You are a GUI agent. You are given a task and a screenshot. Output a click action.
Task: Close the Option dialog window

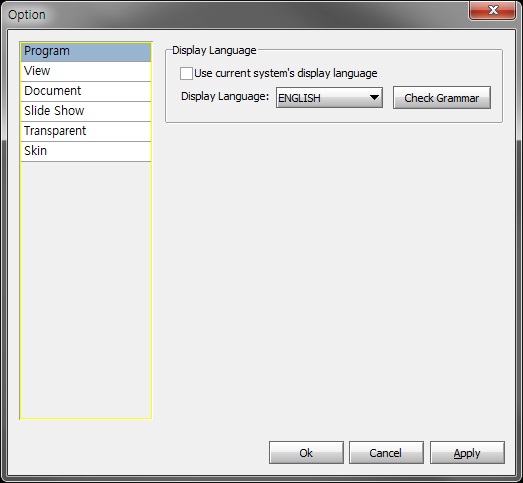(493, 10)
